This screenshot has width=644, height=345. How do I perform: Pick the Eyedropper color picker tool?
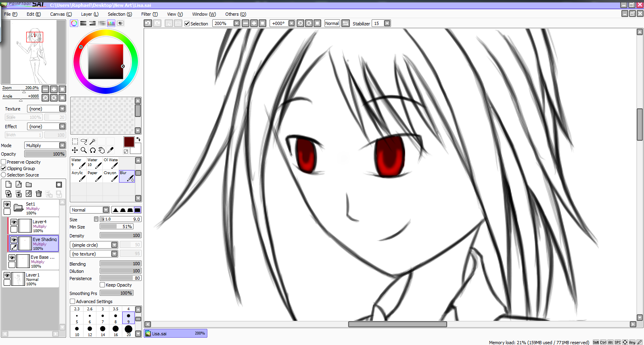pos(110,150)
